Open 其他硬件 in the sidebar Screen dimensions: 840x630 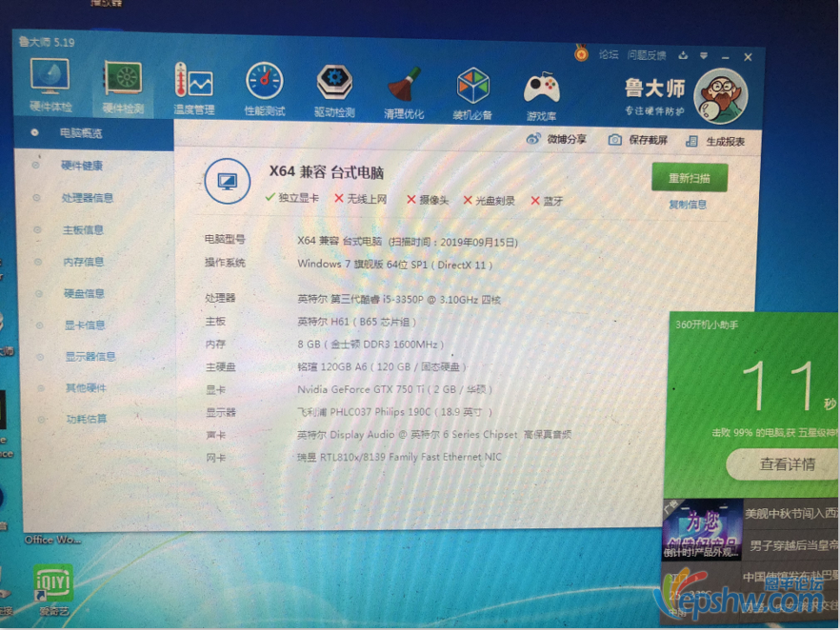tap(86, 387)
